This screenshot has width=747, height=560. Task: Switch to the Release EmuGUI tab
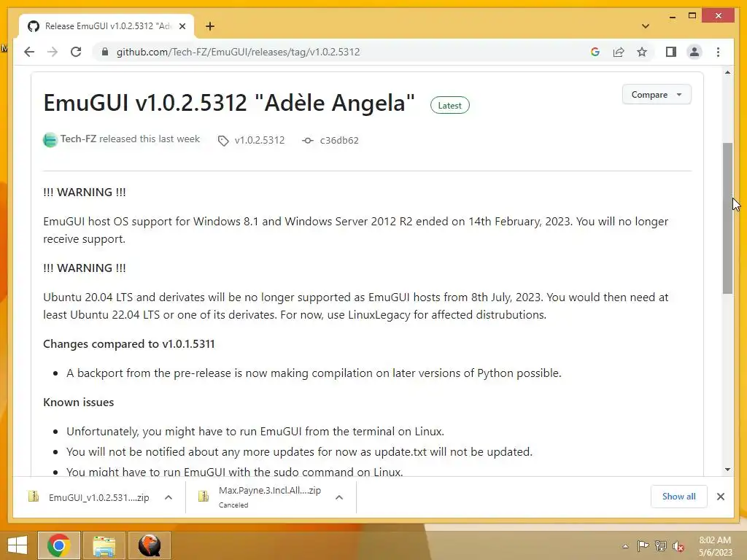107,26
